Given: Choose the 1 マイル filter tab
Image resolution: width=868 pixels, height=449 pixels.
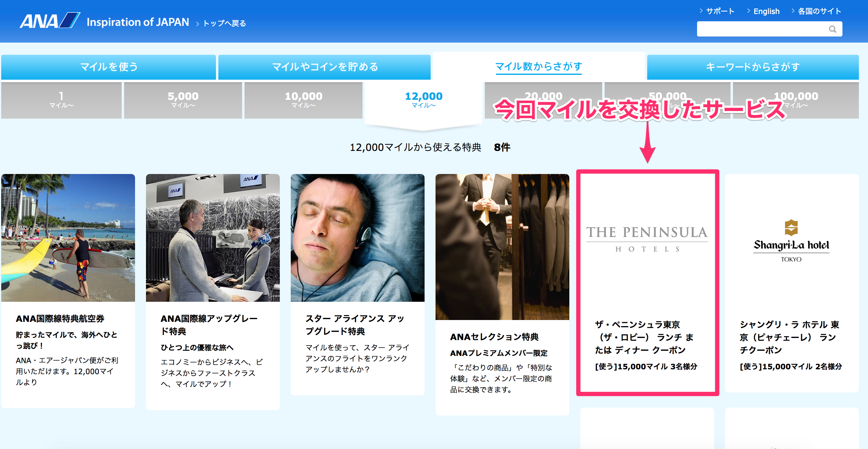Looking at the screenshot, I should (x=61, y=100).
